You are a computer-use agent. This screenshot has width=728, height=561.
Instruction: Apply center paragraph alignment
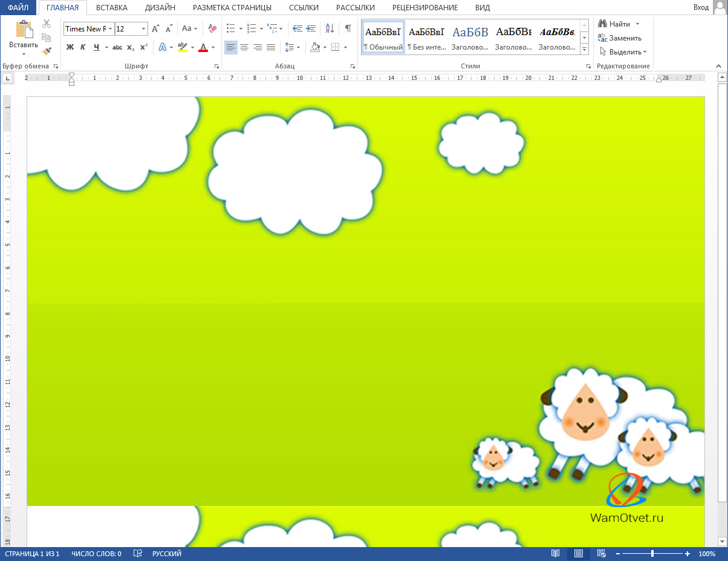pos(244,47)
